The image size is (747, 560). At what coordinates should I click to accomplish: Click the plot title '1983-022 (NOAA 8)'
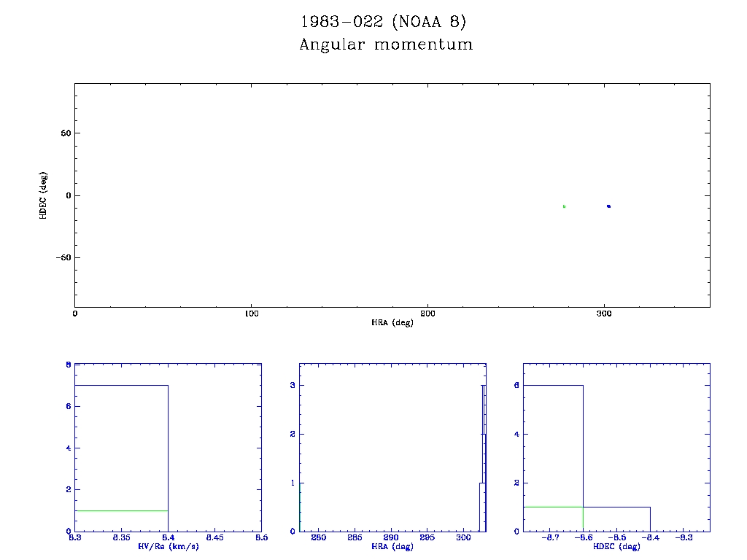tap(384, 22)
